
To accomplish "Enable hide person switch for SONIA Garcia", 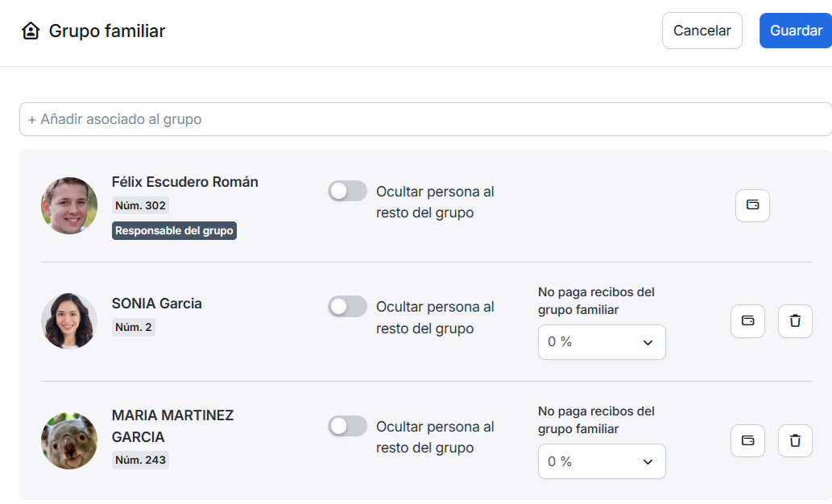I will coord(347,307).
